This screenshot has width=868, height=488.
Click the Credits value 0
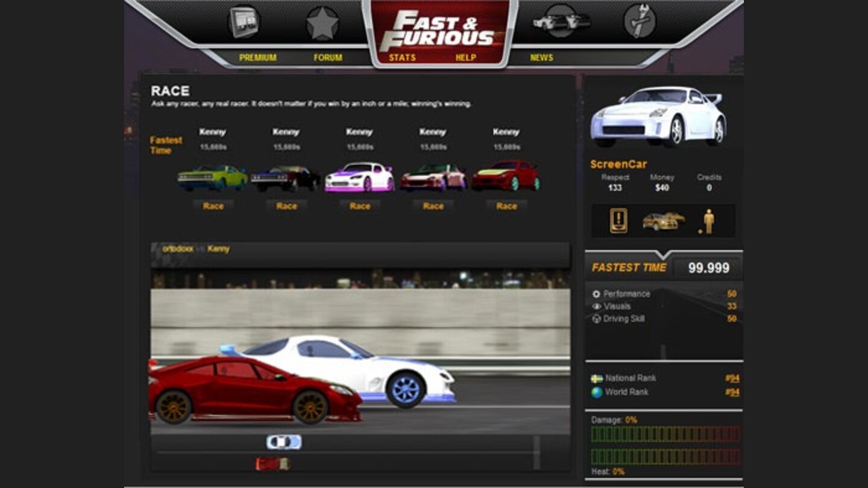click(709, 188)
